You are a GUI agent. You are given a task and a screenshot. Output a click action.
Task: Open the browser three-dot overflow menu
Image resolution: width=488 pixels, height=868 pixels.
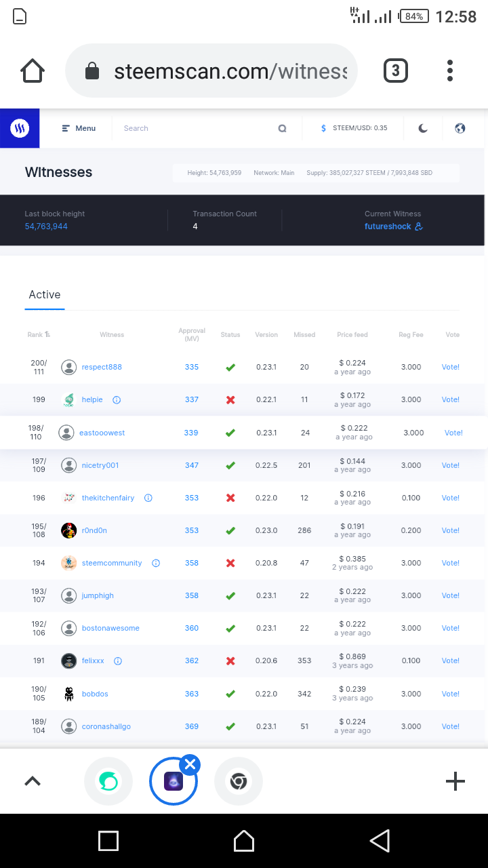click(x=450, y=71)
